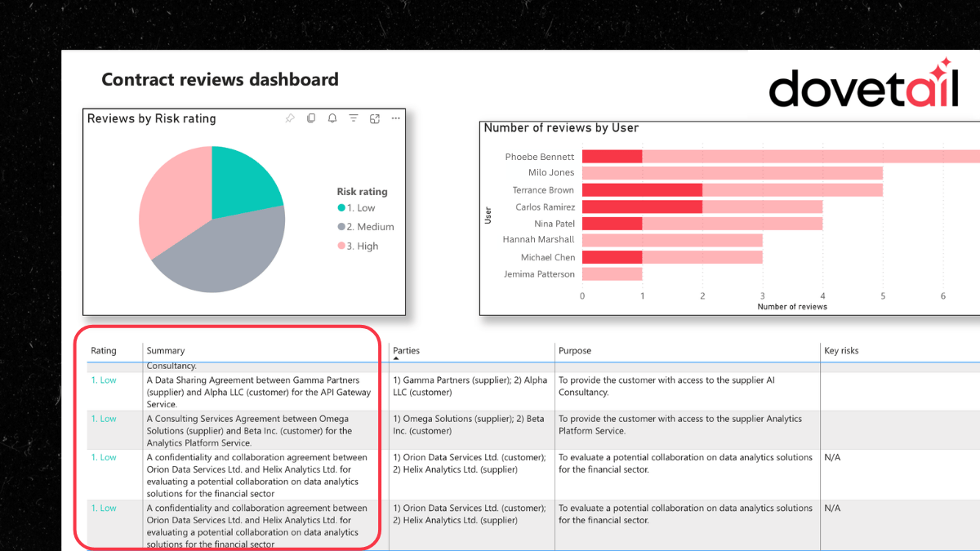Image resolution: width=980 pixels, height=551 pixels.
Task: Select the teal Low slice of pie chart
Action: (241, 180)
